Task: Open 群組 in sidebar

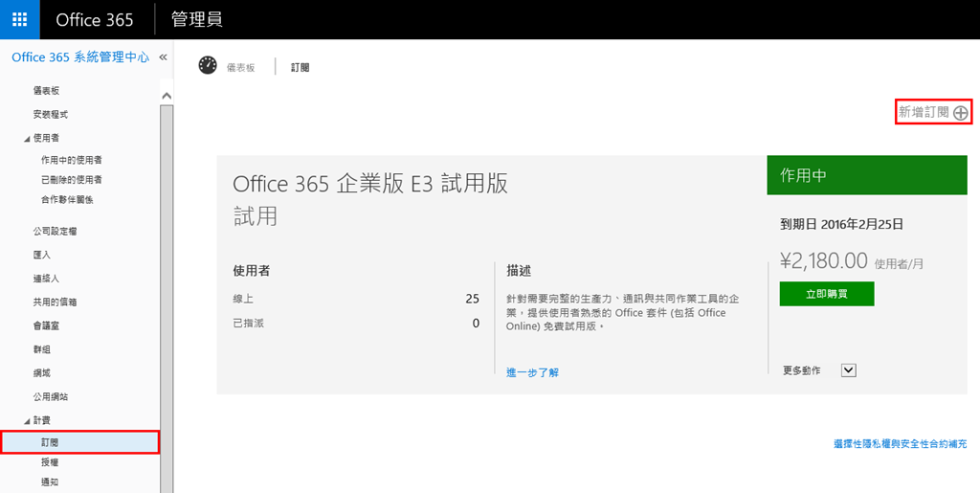Action: [x=42, y=349]
